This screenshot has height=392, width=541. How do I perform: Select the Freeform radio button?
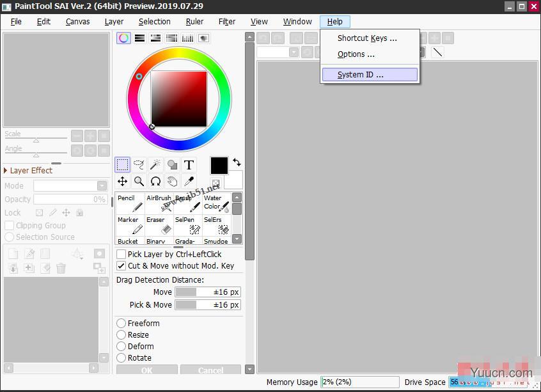121,323
